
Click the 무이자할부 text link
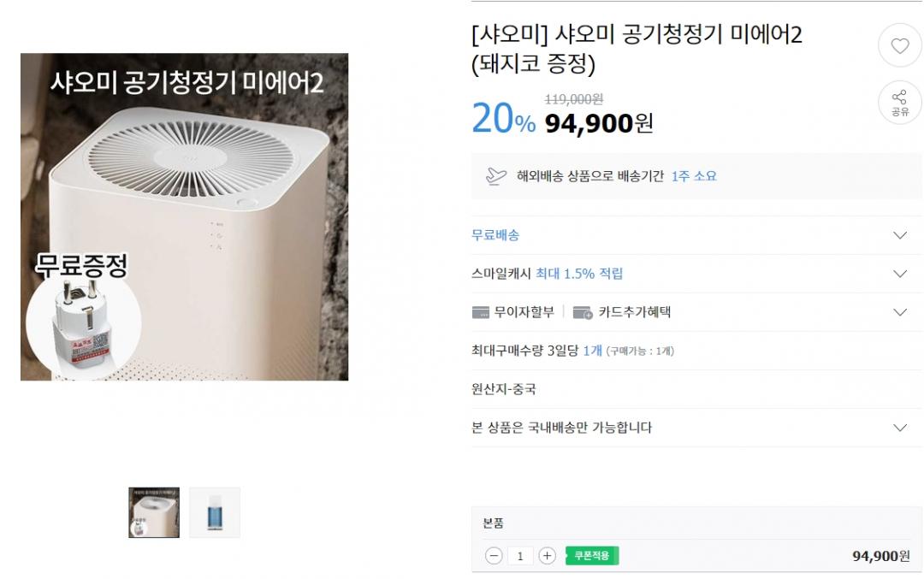[524, 312]
